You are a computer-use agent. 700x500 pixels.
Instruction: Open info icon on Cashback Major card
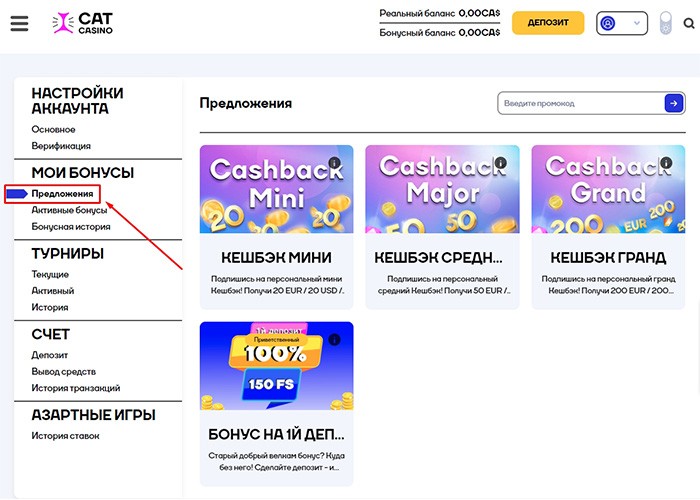[x=499, y=163]
